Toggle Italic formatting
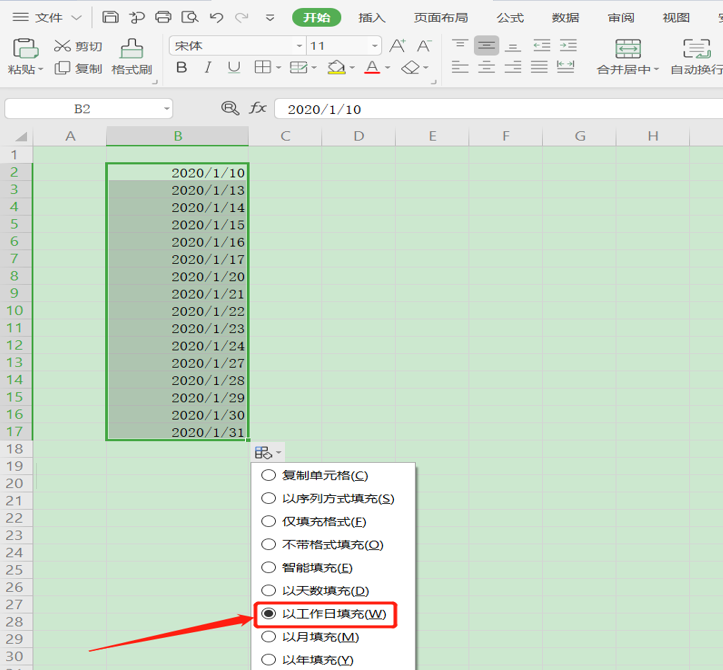 (208, 68)
